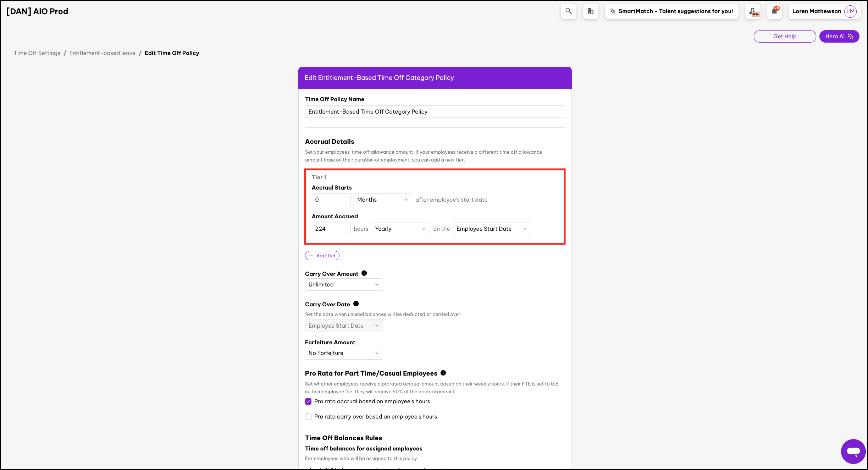868x470 pixels.
Task: Open the No Forfeiture dropdown
Action: click(343, 353)
